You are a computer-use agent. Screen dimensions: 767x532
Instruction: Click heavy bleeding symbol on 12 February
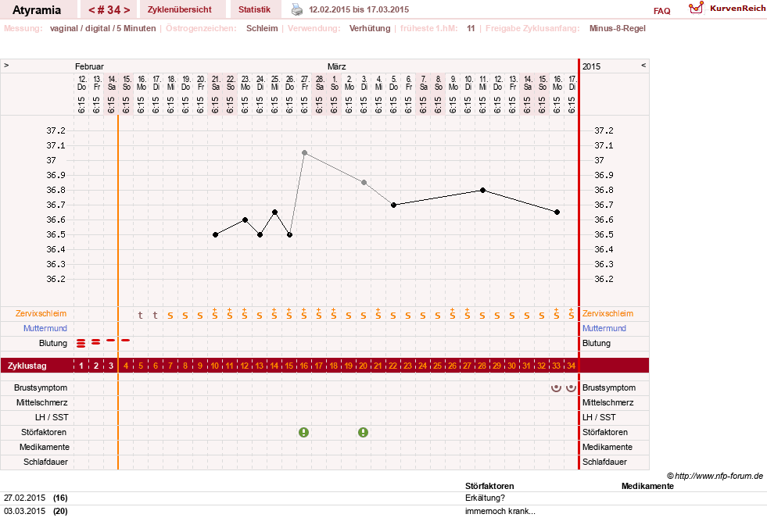[81, 343]
